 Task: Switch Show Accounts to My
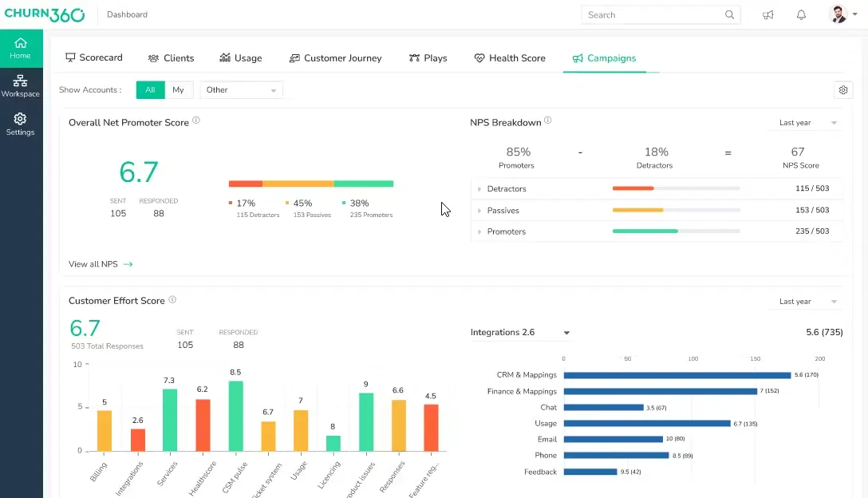coord(179,89)
